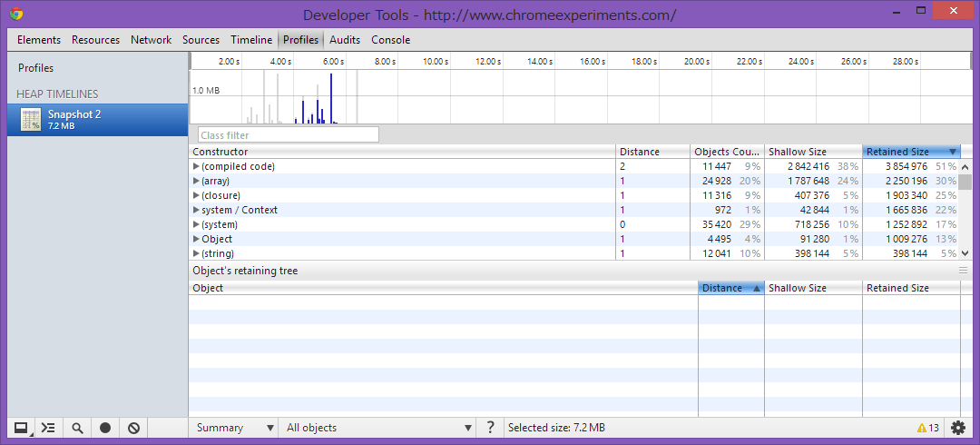Expand the (string) constructor row
Image resolution: width=980 pixels, height=445 pixels.
[196, 252]
